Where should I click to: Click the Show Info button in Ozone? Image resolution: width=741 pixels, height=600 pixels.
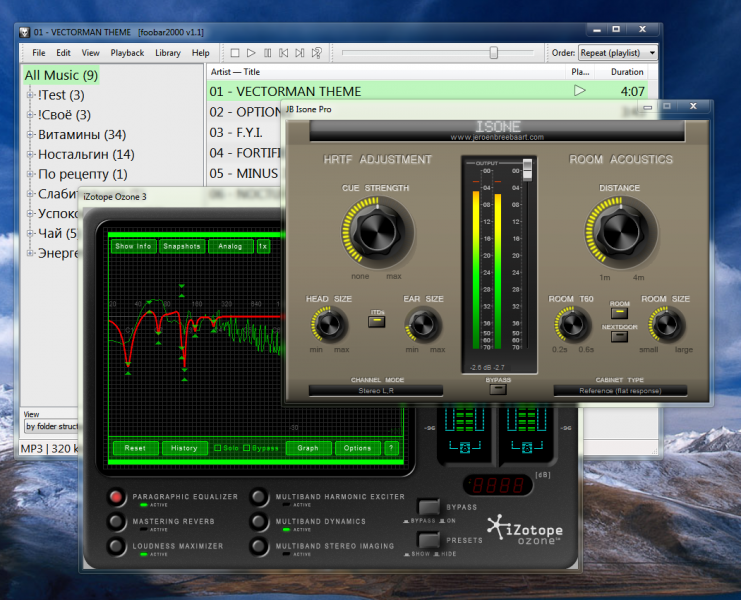coord(133,246)
